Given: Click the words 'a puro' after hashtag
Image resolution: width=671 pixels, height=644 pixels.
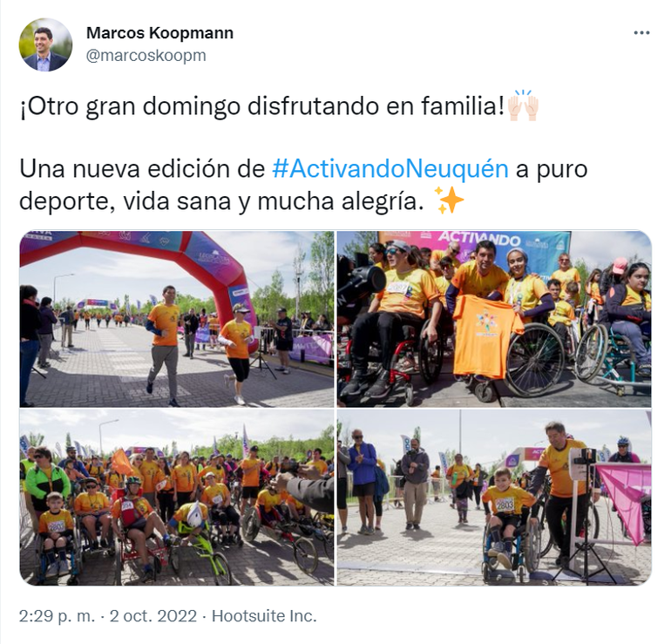Looking at the screenshot, I should tap(552, 169).
